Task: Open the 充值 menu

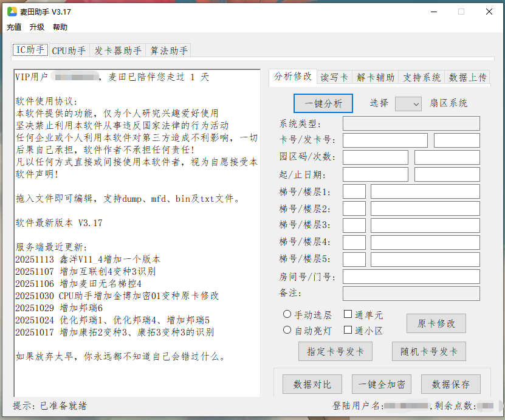Action: (13, 27)
